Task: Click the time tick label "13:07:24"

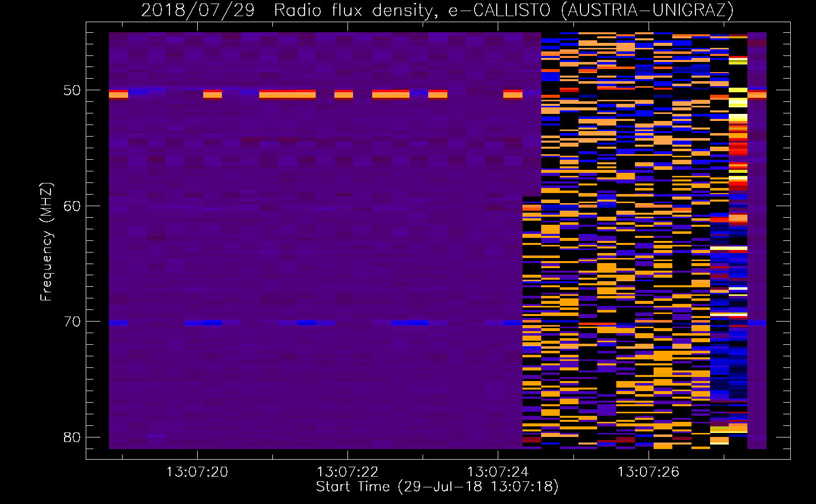Action: click(498, 472)
